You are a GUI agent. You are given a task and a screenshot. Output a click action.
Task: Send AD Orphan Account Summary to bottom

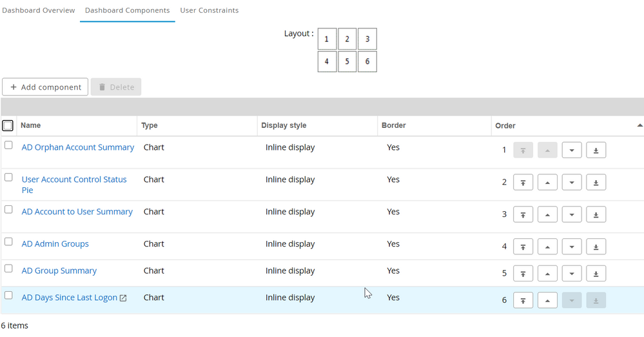[x=596, y=150]
